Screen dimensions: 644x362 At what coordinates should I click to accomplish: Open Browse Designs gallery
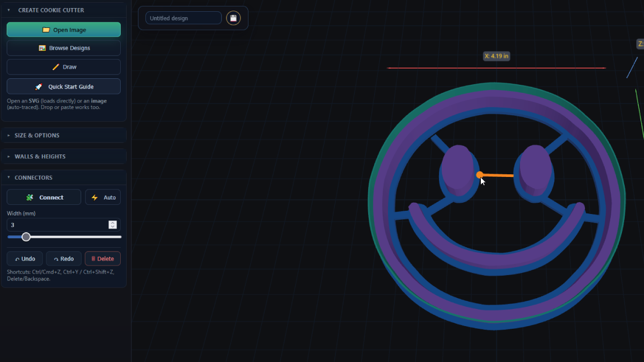pyautogui.click(x=64, y=48)
